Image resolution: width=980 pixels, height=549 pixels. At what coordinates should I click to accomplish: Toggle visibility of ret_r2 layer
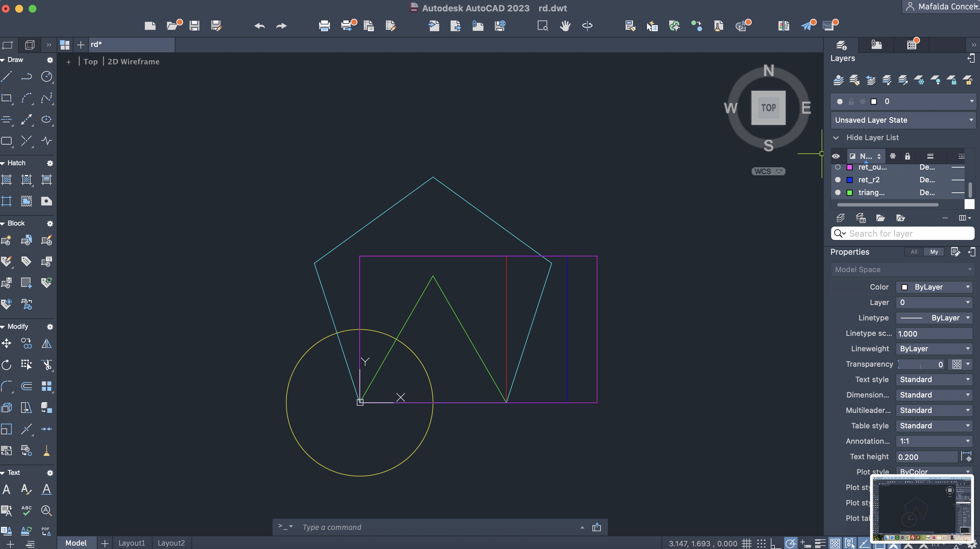(x=838, y=180)
